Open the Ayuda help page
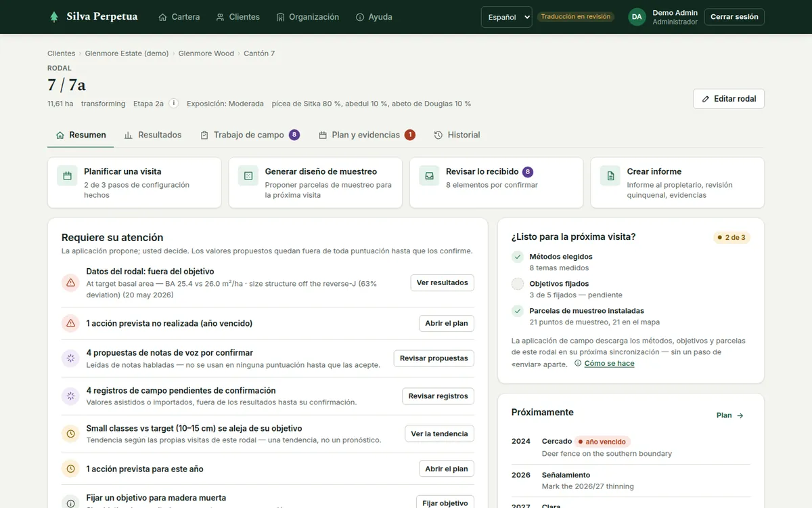Image resolution: width=812 pixels, height=508 pixels. click(x=374, y=17)
